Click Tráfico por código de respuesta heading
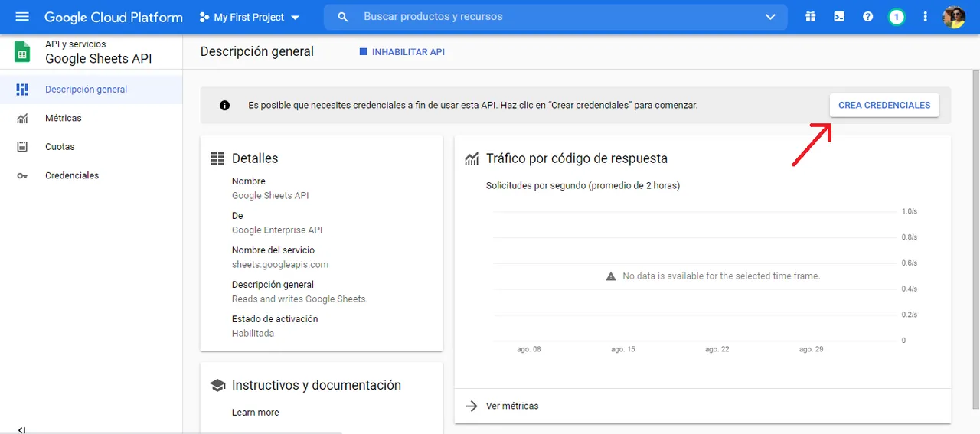The width and height of the screenshot is (980, 434). (577, 158)
